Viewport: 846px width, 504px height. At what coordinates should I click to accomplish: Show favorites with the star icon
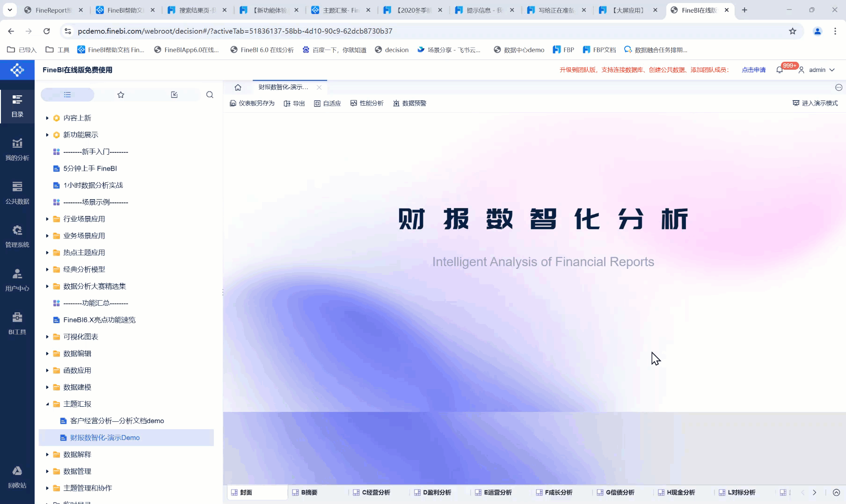click(x=121, y=94)
